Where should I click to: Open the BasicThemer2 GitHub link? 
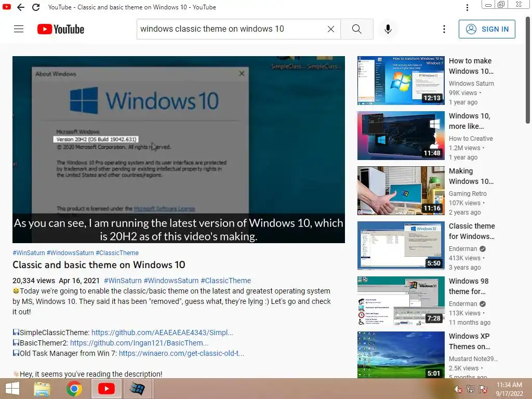tap(139, 343)
